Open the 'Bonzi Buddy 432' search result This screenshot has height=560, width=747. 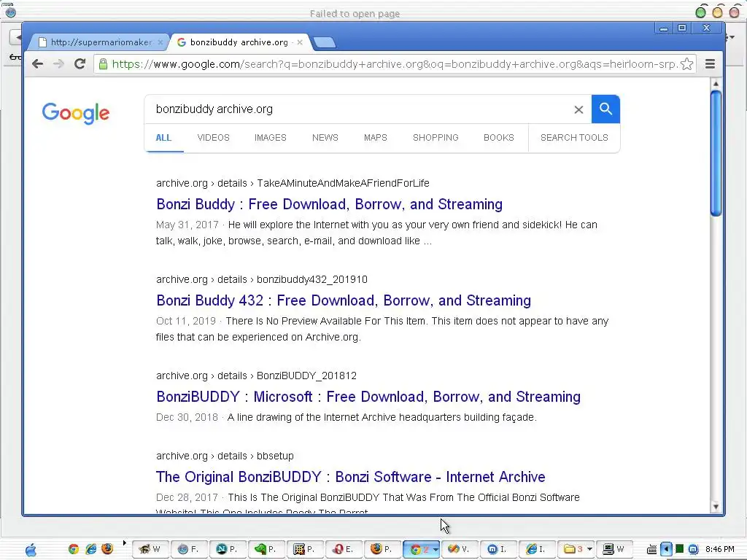344,300
